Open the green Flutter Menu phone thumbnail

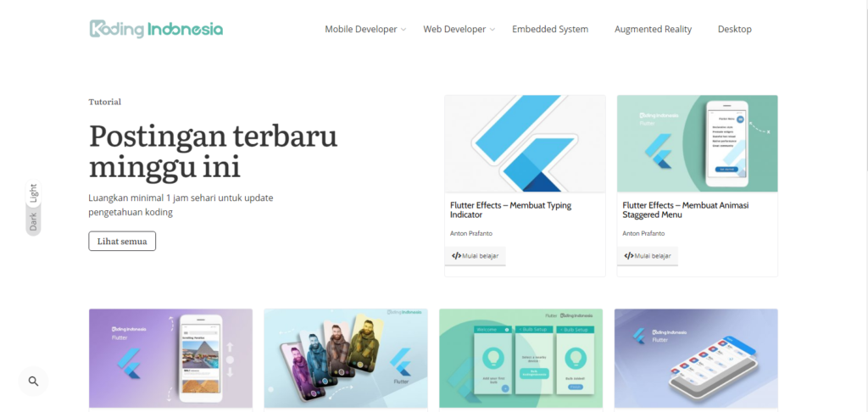pos(697,143)
